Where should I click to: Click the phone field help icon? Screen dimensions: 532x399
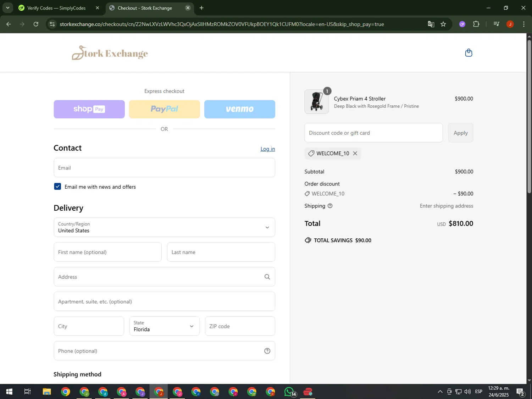click(267, 351)
